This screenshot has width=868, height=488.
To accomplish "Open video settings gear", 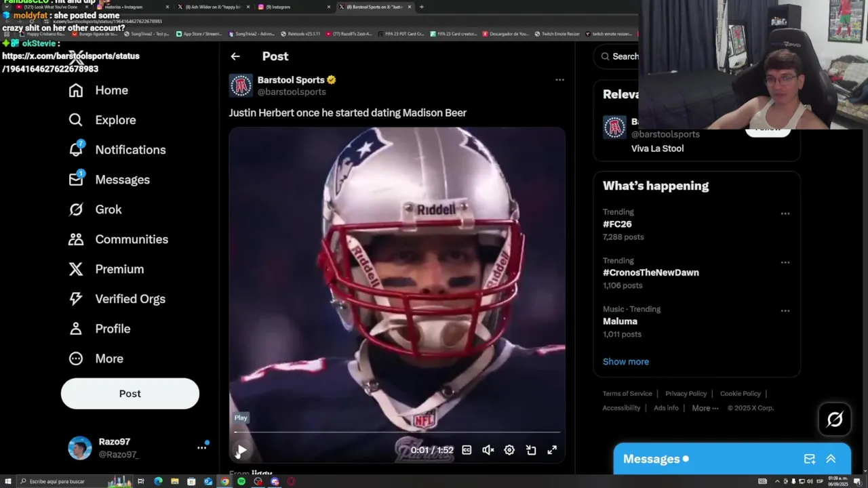I will pyautogui.click(x=509, y=450).
